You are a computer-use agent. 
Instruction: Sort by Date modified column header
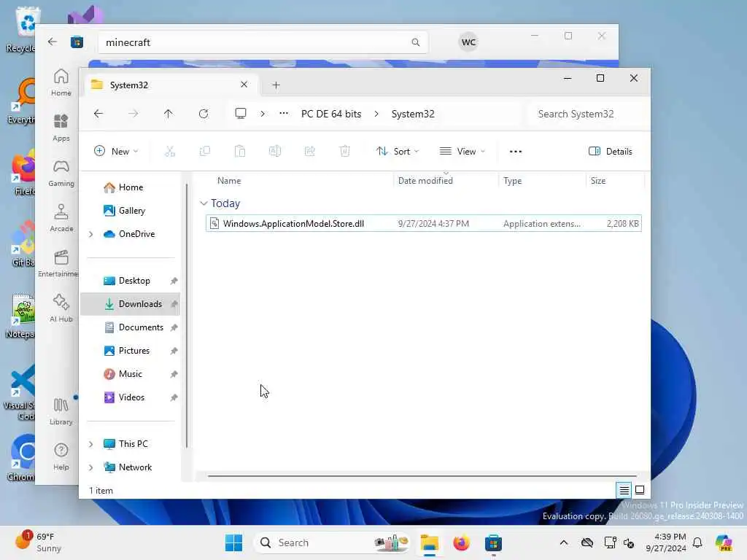pos(425,181)
